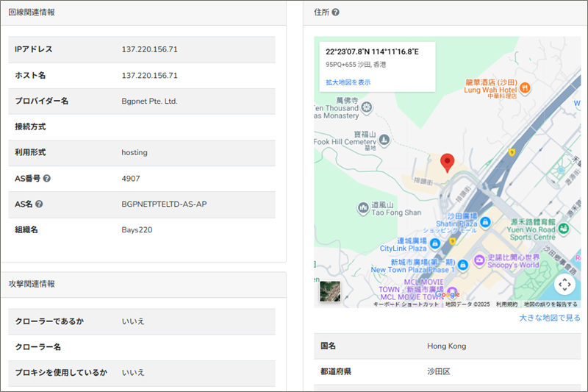
Task: Open 拡大地図を表示 link
Action: point(348,82)
